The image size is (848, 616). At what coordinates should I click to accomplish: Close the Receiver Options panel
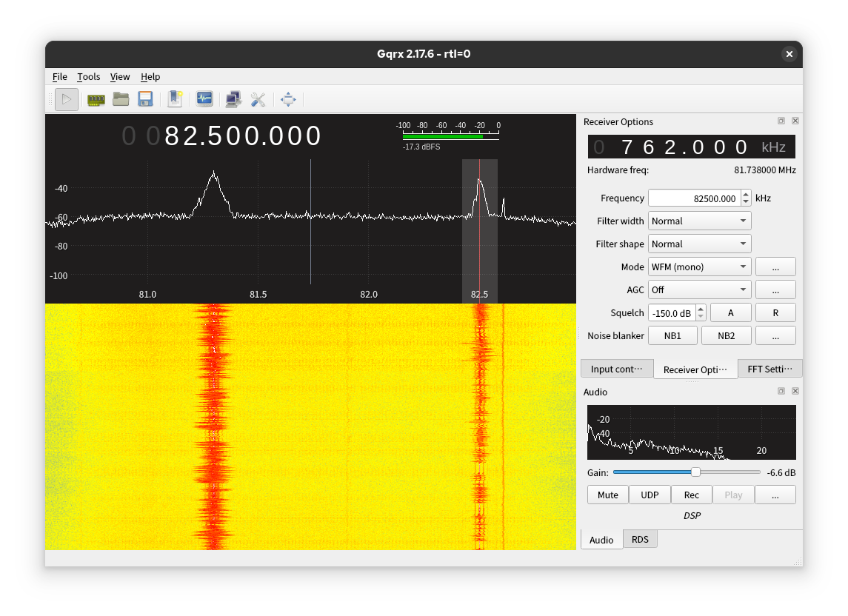[795, 121]
